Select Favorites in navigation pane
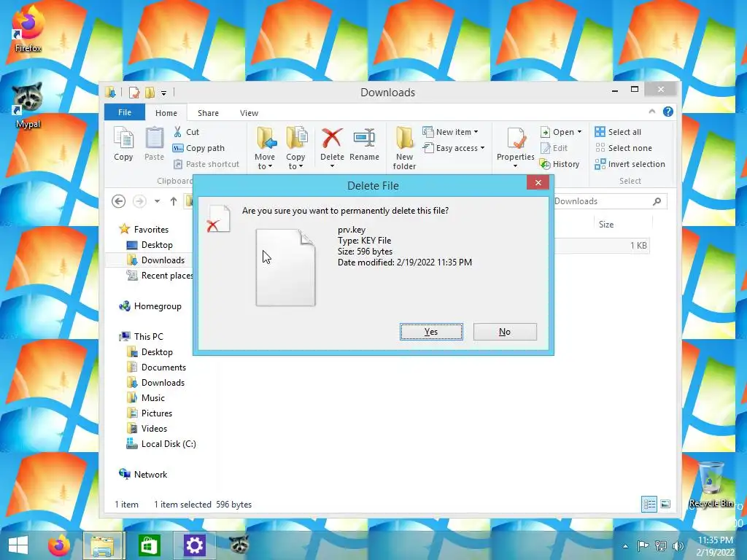The image size is (747, 560). point(151,230)
